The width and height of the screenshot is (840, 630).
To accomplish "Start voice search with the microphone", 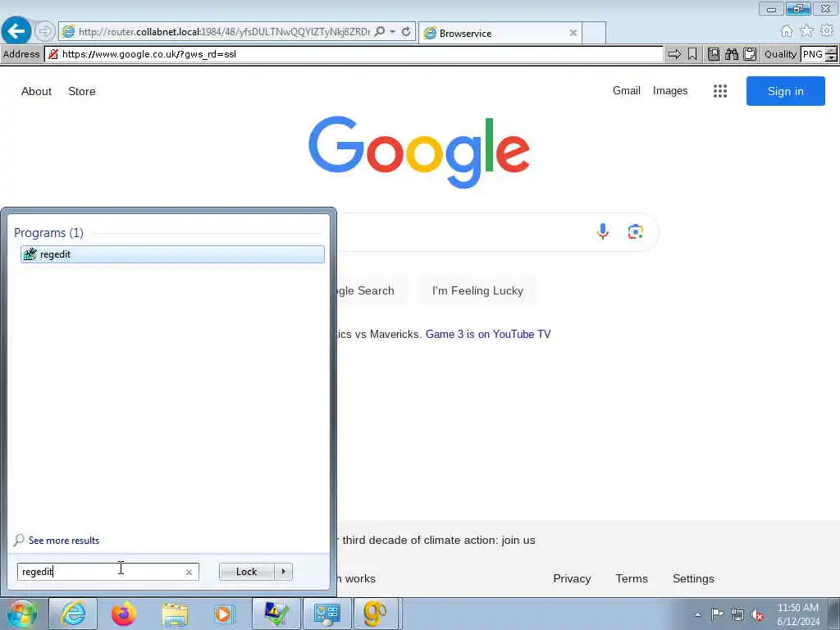I will click(x=603, y=231).
